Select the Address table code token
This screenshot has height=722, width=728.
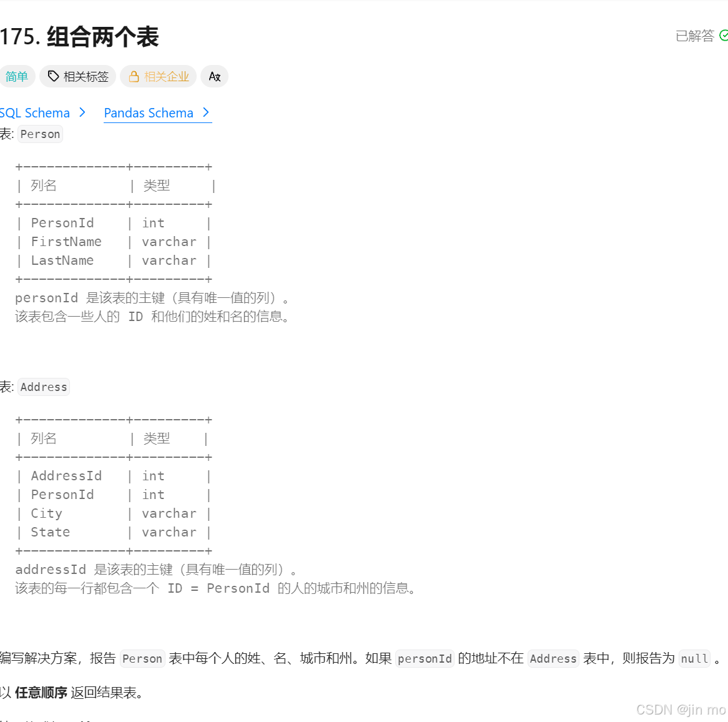43,387
